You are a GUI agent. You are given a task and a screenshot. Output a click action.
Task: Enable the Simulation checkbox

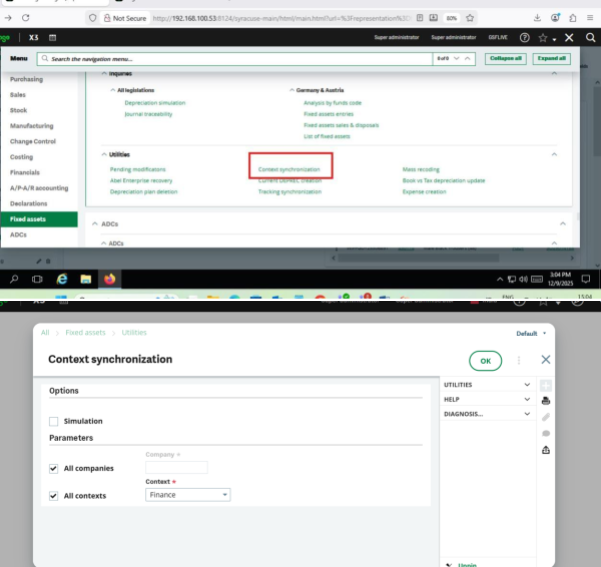(x=54, y=421)
